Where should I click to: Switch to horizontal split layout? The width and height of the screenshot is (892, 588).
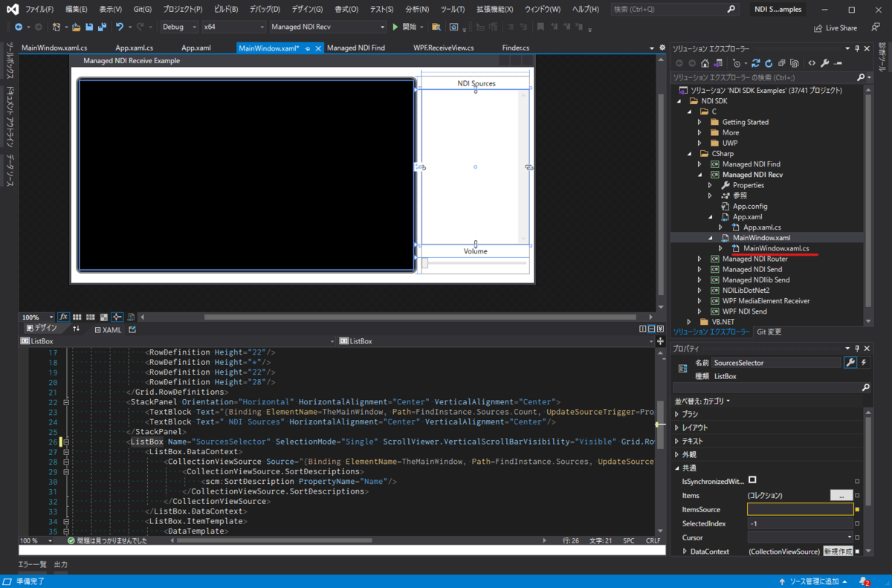coord(651,329)
